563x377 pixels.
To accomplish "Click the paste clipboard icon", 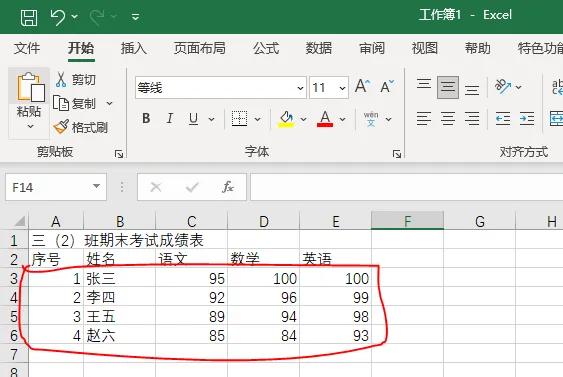I will pyautogui.click(x=30, y=87).
